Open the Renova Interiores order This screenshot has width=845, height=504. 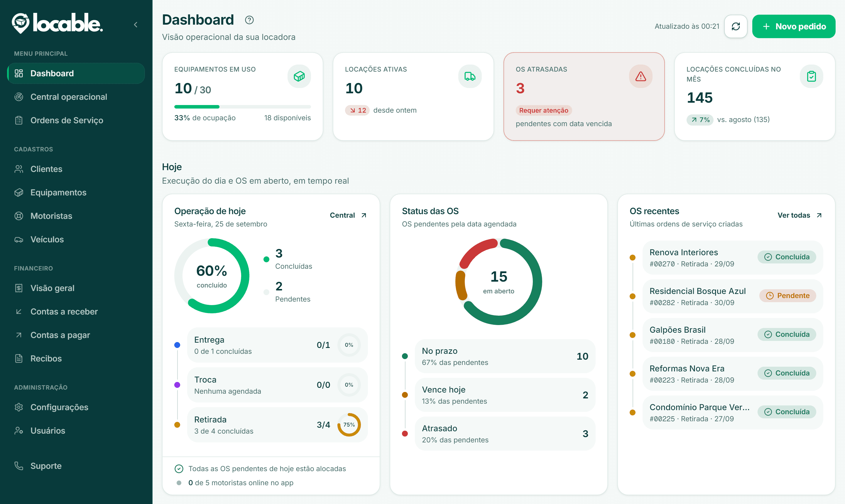tap(733, 258)
